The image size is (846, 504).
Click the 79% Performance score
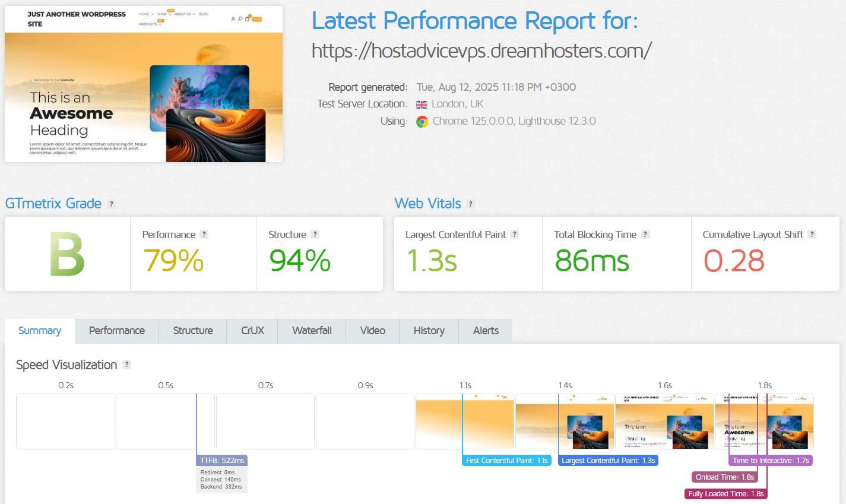(173, 261)
